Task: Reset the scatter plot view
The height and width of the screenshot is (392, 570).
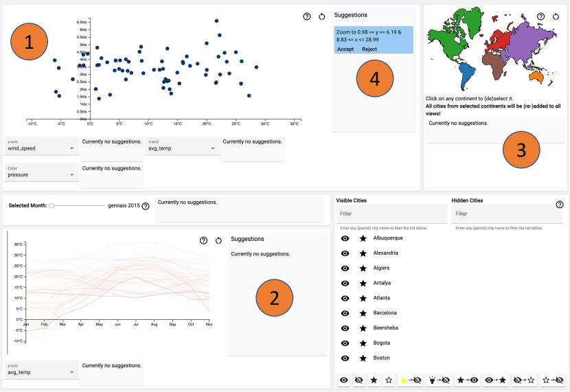Action: click(x=322, y=16)
